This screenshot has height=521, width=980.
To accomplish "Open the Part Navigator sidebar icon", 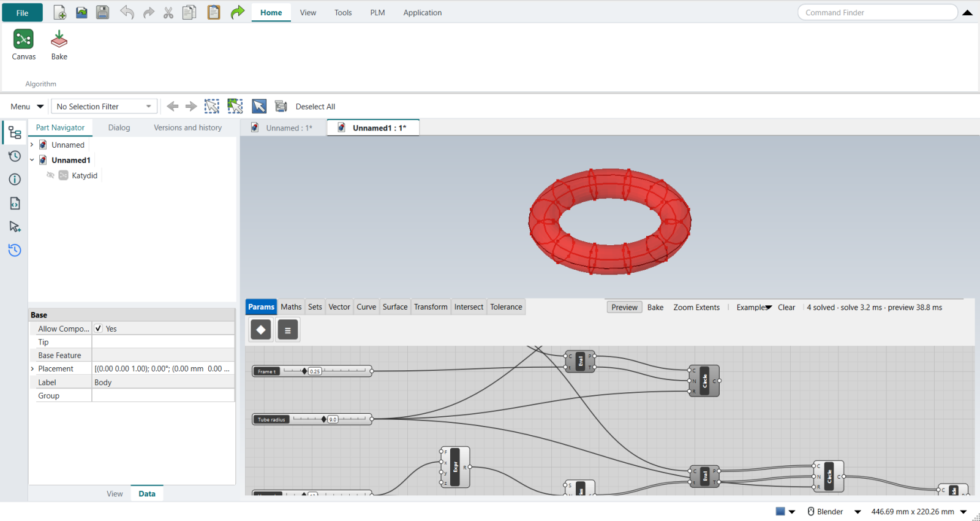I will click(15, 133).
